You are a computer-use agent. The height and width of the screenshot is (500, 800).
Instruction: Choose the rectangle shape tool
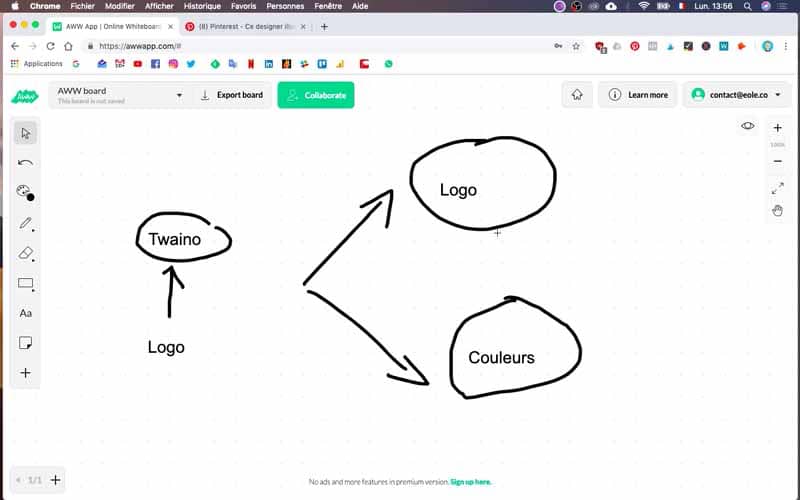click(x=26, y=283)
